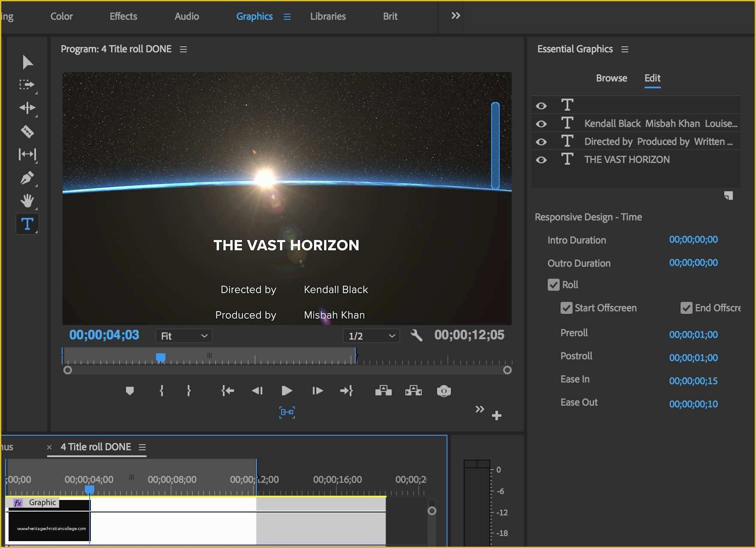756x548 pixels.
Task: Click the blue roll scrollbar in monitor
Action: [495, 145]
